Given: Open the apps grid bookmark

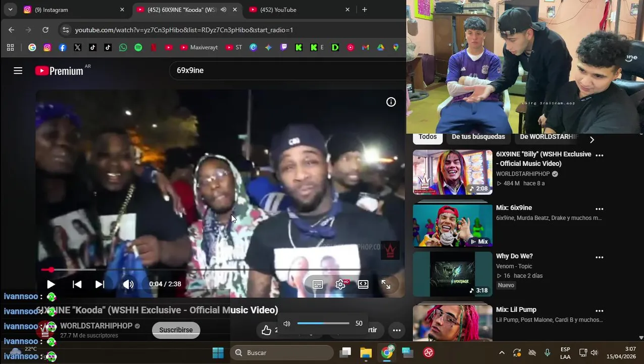Looking at the screenshot, I should click(x=10, y=48).
